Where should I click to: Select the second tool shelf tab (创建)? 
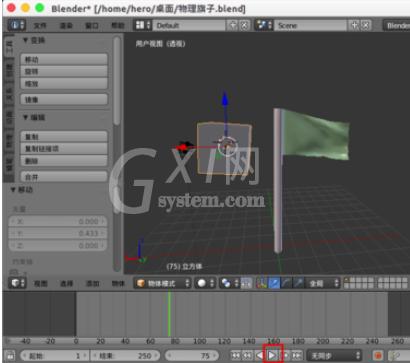coord(9,70)
